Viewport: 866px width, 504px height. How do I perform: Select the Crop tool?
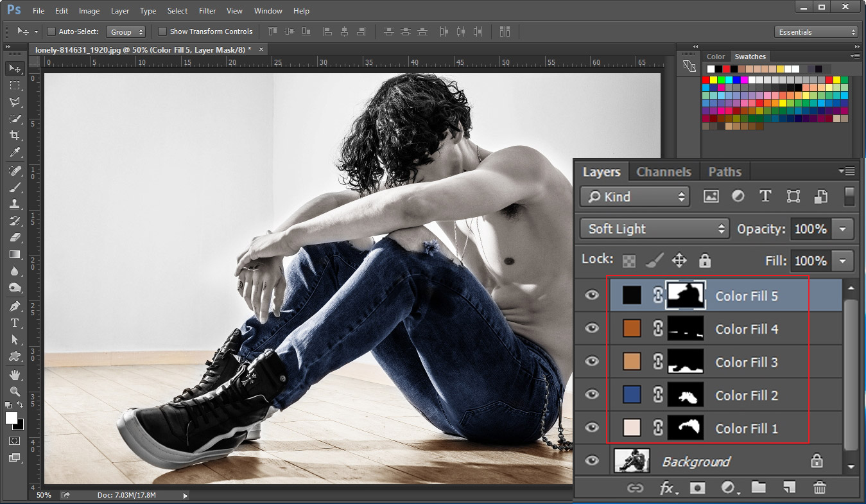tap(15, 135)
